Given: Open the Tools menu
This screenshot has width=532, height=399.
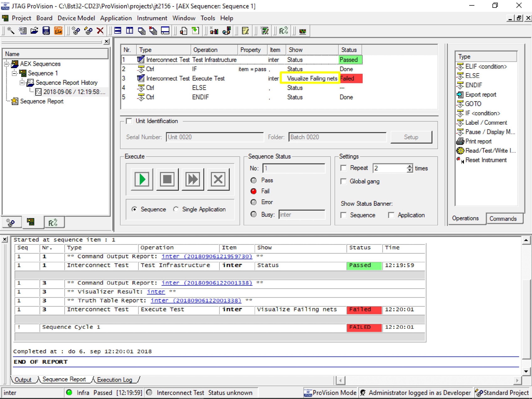Looking at the screenshot, I should (x=208, y=18).
